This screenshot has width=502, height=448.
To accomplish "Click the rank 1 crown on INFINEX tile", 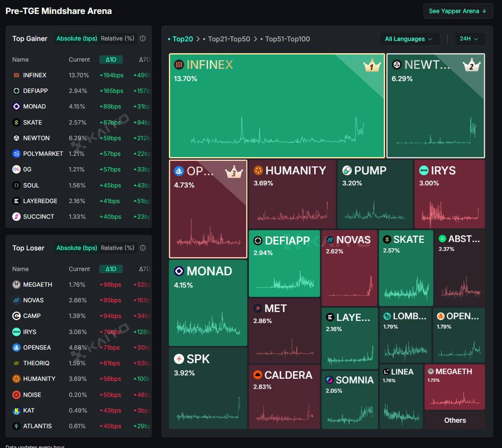I will (x=372, y=65).
